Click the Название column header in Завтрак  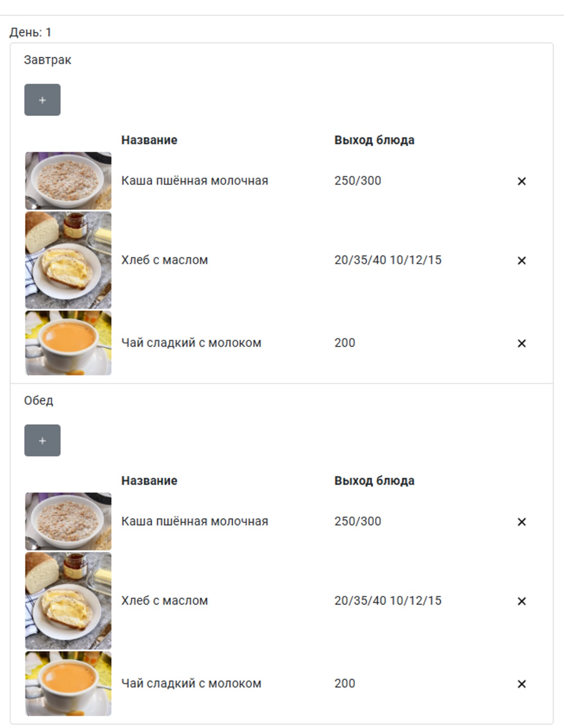[x=149, y=140]
